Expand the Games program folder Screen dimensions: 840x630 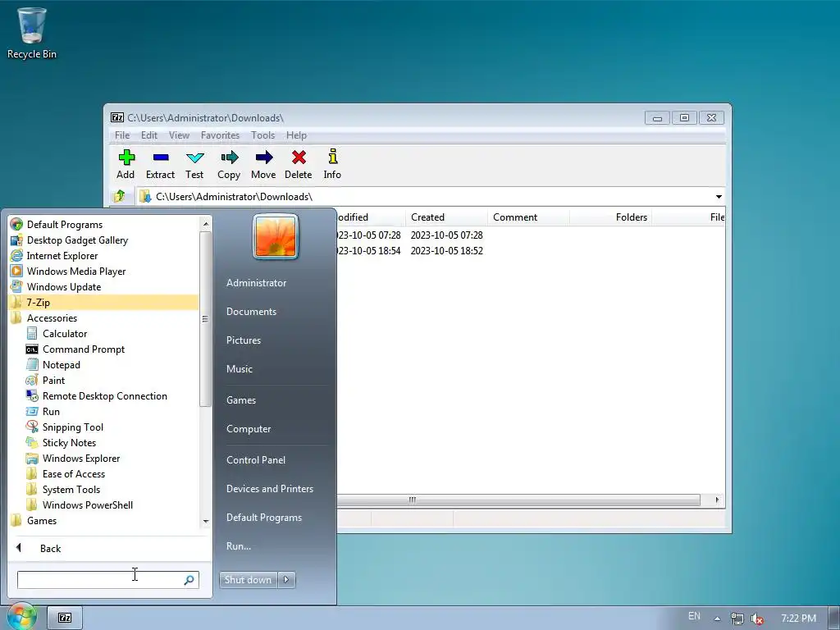pyautogui.click(x=42, y=520)
